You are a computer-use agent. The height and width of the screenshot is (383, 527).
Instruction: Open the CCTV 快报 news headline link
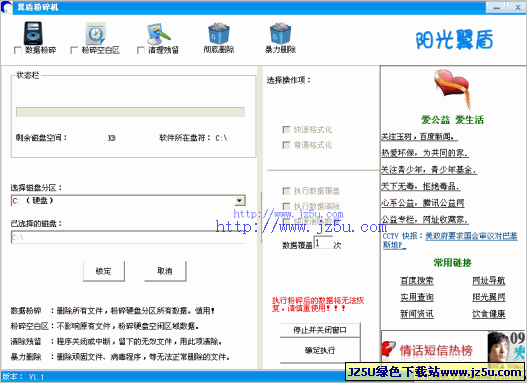pos(471,236)
